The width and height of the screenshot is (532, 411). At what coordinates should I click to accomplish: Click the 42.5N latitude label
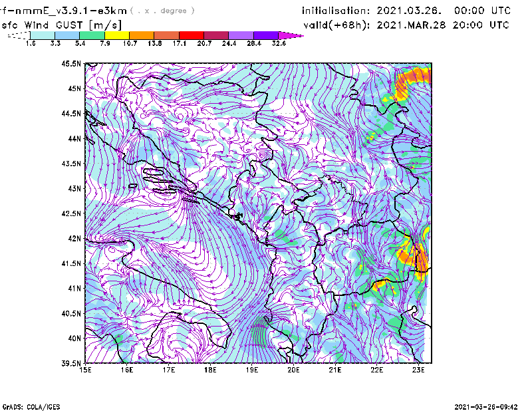tap(71, 213)
